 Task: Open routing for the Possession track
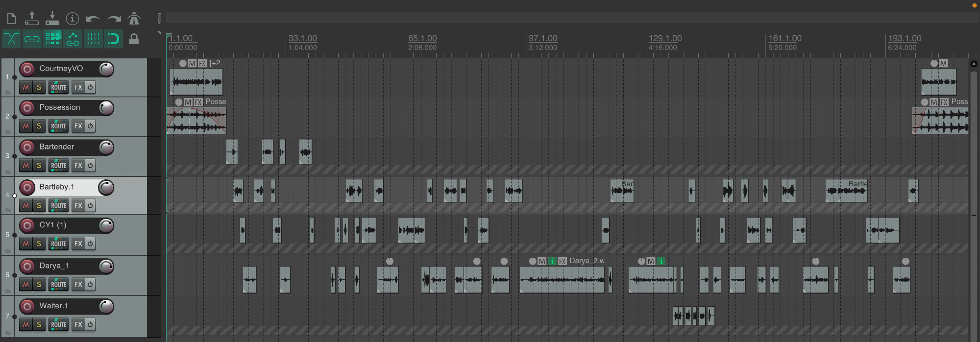59,126
